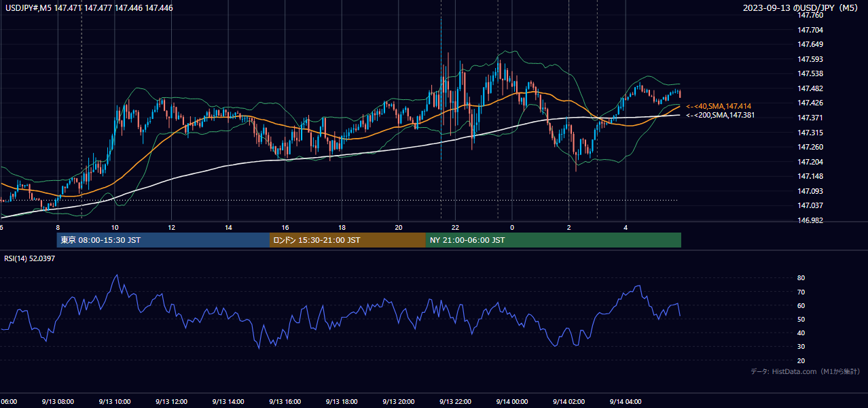The height and width of the screenshot is (408, 868).
Task: Click the 9/13 20:00 date label
Action: tap(398, 402)
